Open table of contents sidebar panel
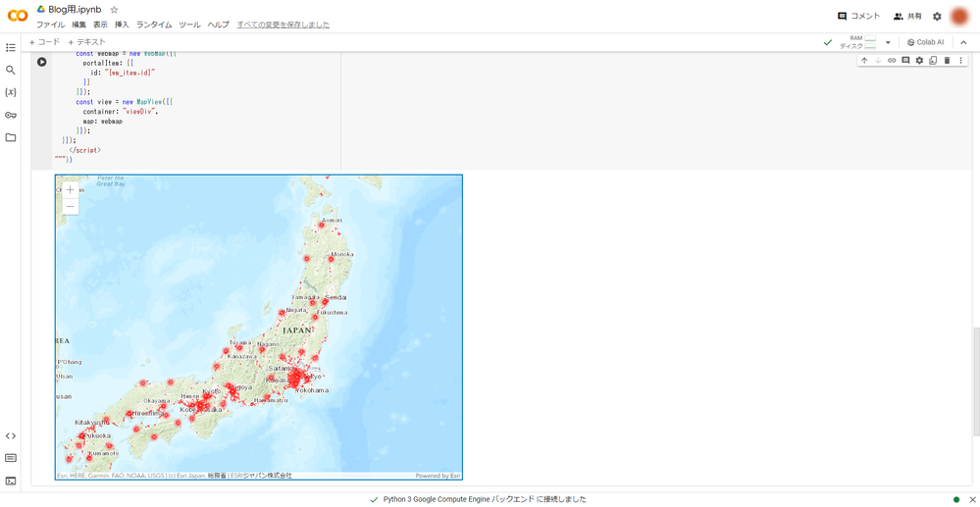 (x=11, y=47)
